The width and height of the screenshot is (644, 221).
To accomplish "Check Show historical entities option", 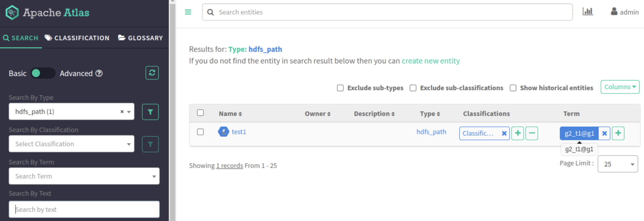I will [x=513, y=88].
